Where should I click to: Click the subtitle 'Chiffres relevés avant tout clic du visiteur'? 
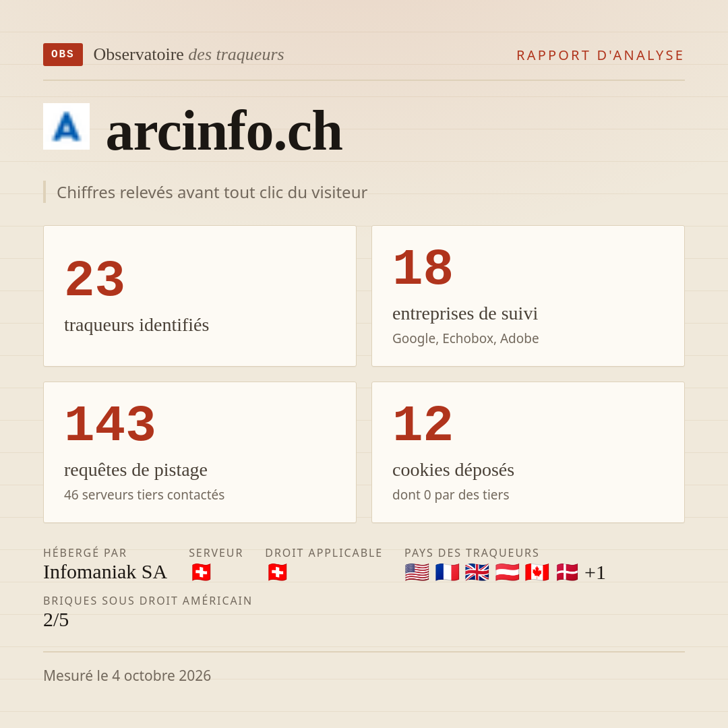212,192
